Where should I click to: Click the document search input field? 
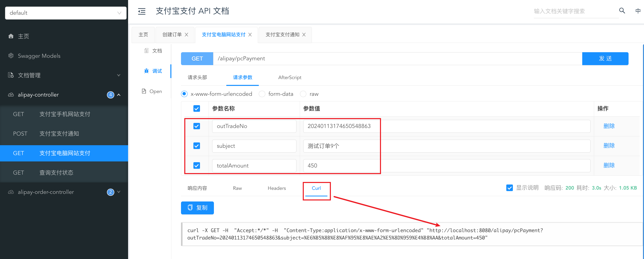coord(576,11)
